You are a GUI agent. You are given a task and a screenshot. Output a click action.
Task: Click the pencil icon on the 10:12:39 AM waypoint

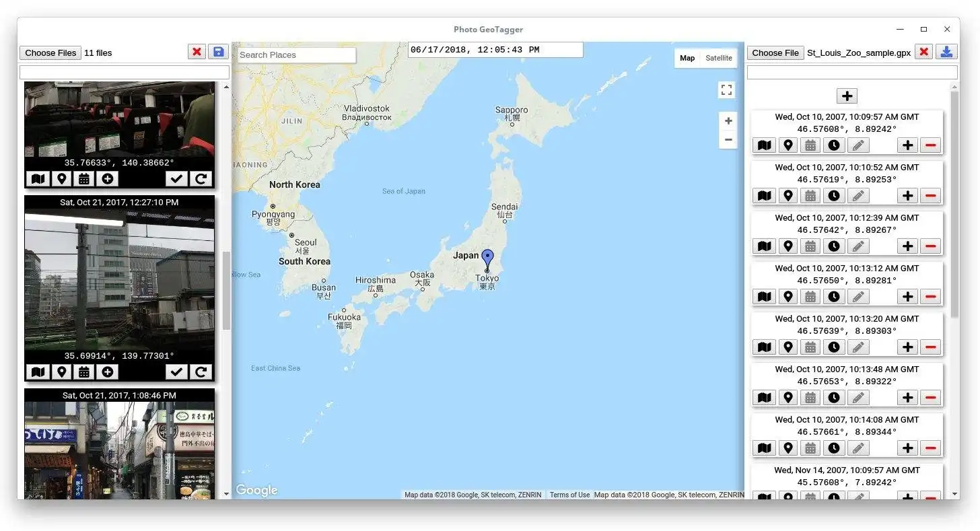click(858, 246)
